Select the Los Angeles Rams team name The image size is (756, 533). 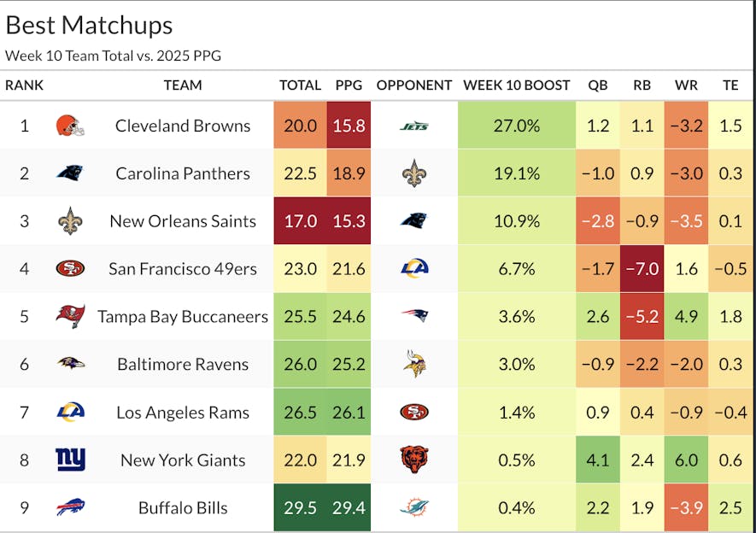coord(183,413)
